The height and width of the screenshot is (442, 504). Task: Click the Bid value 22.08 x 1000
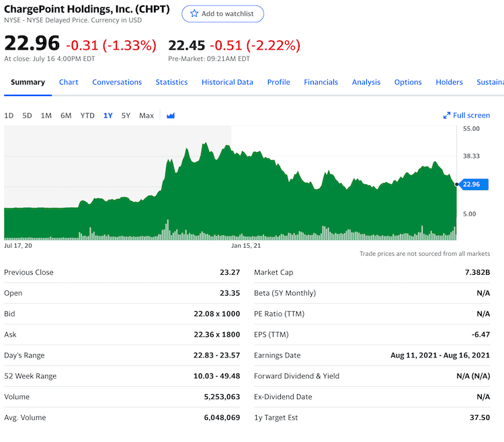(x=216, y=314)
